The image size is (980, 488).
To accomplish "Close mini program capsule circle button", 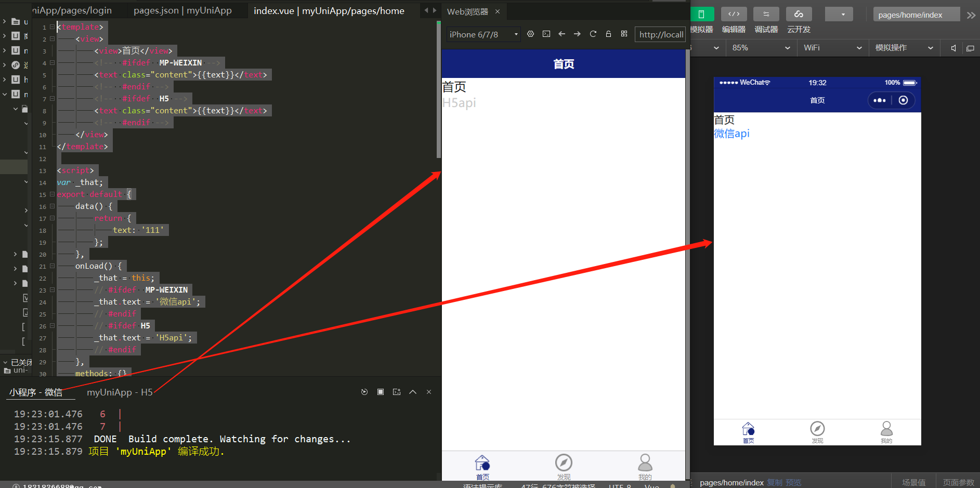I will point(904,100).
